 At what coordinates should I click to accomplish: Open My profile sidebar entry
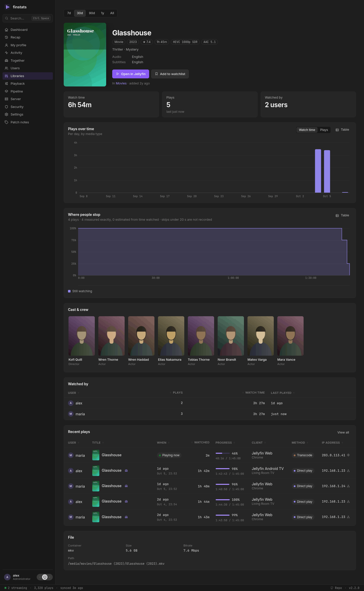[28, 45]
